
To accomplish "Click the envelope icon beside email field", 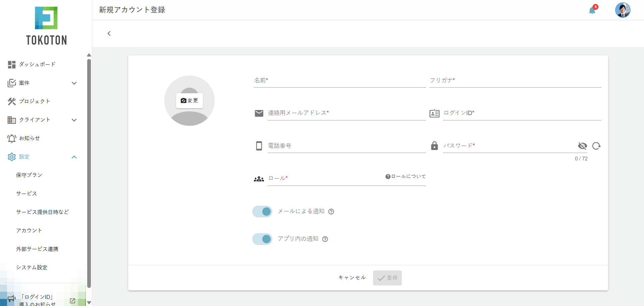I will pyautogui.click(x=259, y=113).
